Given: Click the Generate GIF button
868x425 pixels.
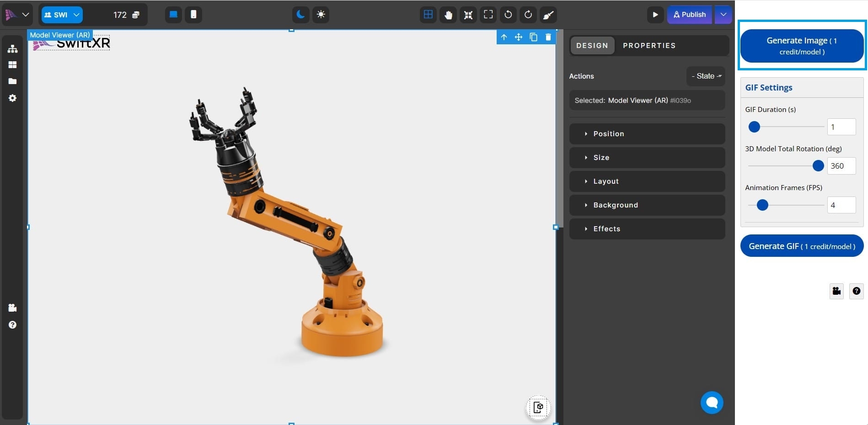Looking at the screenshot, I should (802, 246).
